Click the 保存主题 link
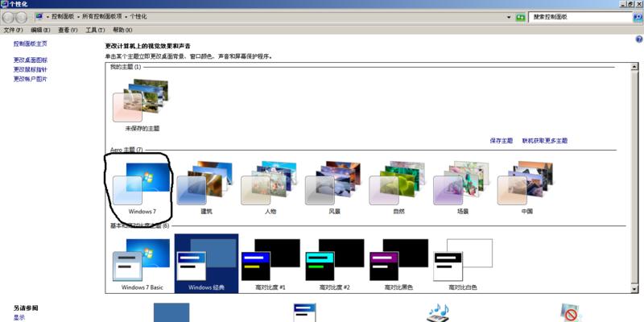 point(502,140)
